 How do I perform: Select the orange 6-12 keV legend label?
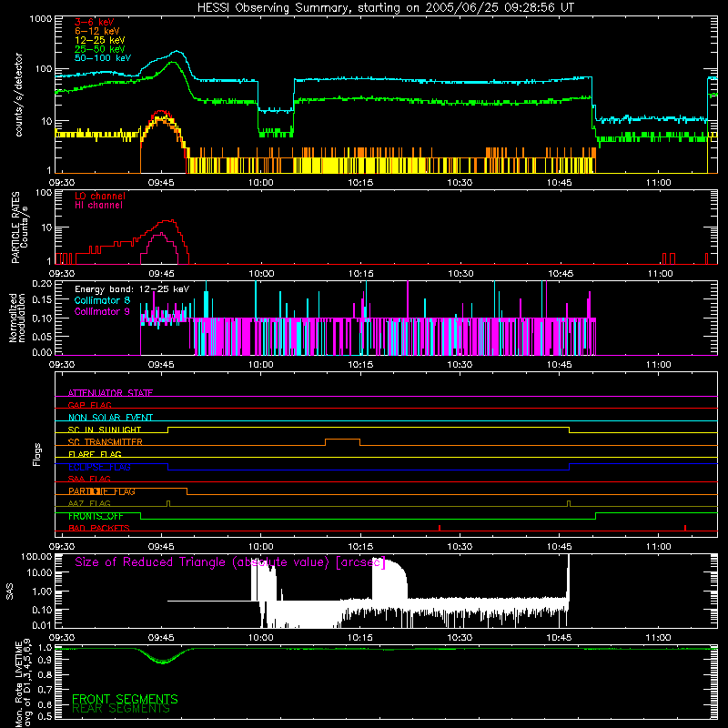point(96,31)
